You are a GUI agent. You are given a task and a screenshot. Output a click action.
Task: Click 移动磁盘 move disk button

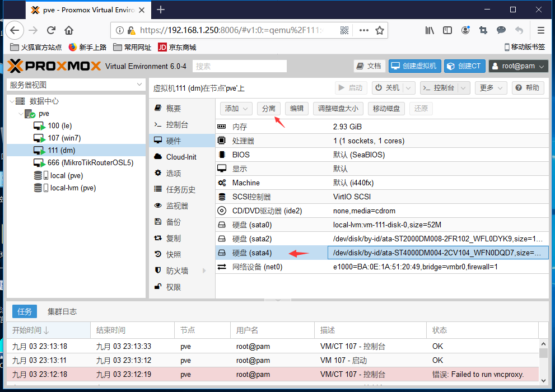point(386,109)
